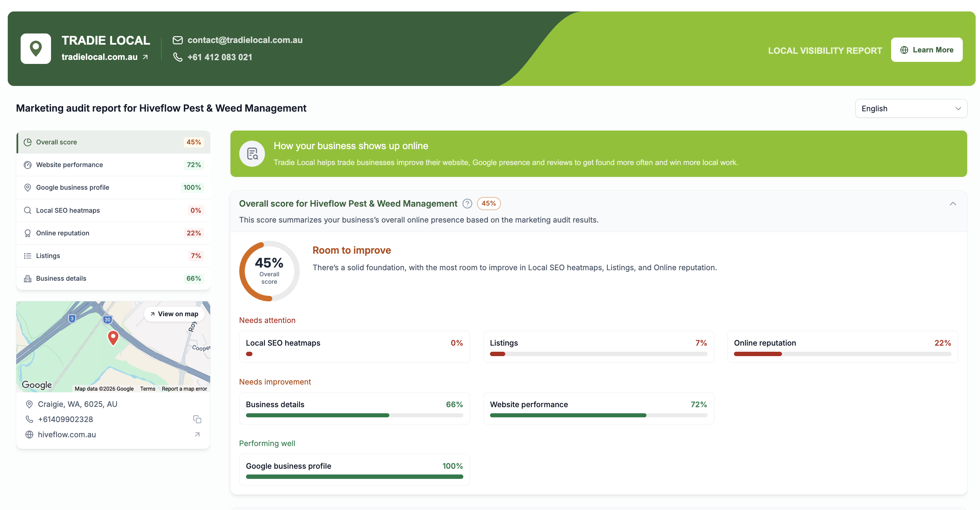Click the Website performance 72% progress bar
The height and width of the screenshot is (510, 980).
[598, 415]
